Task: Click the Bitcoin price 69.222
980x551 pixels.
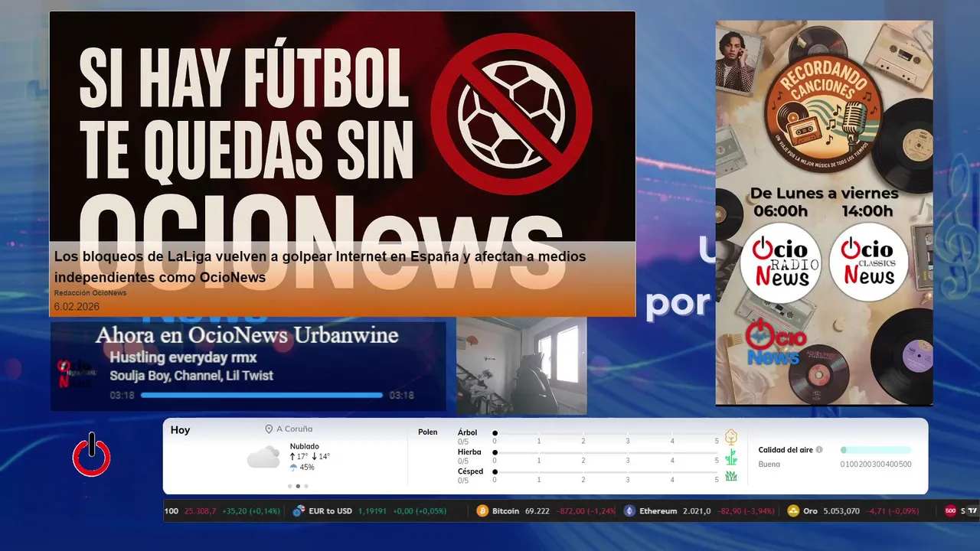Action: pos(537,511)
